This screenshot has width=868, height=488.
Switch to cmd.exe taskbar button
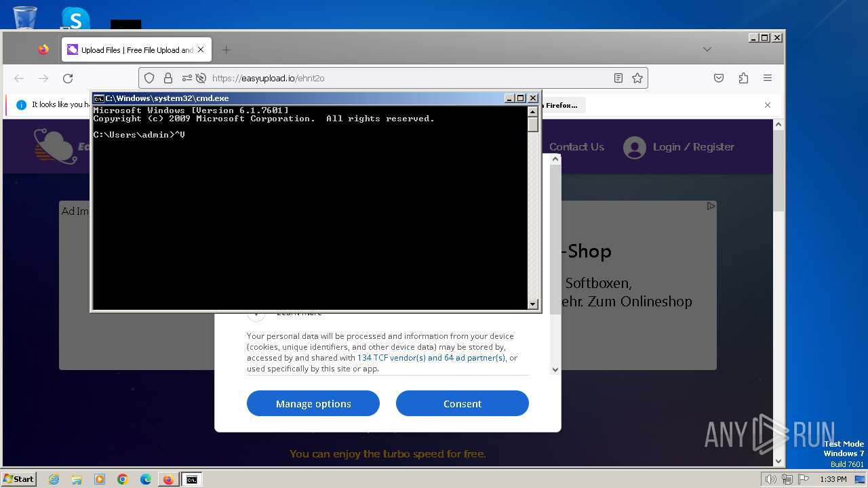192,479
